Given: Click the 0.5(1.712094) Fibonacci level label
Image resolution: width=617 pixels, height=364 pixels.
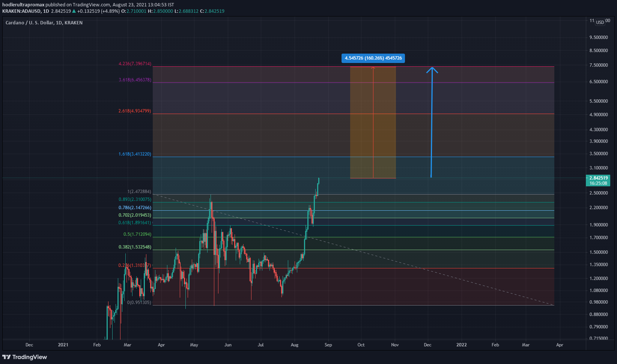Looking at the screenshot, I should 137,234.
